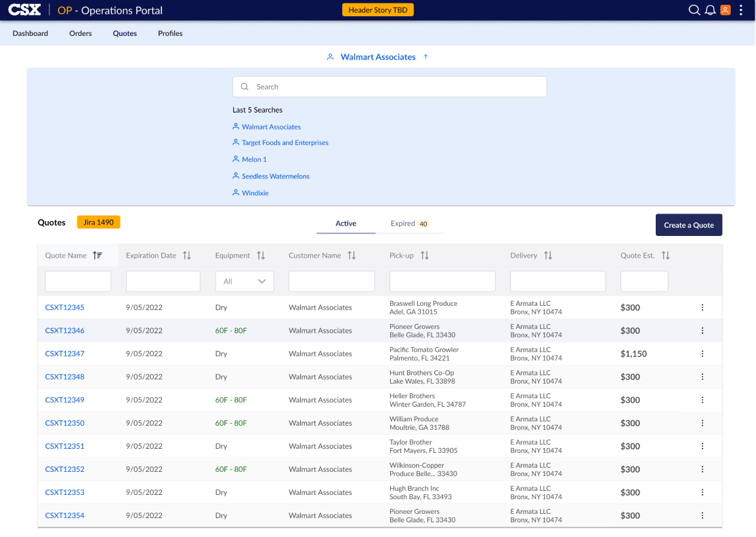
Task: Click the Pick-up filter field
Action: click(x=442, y=281)
